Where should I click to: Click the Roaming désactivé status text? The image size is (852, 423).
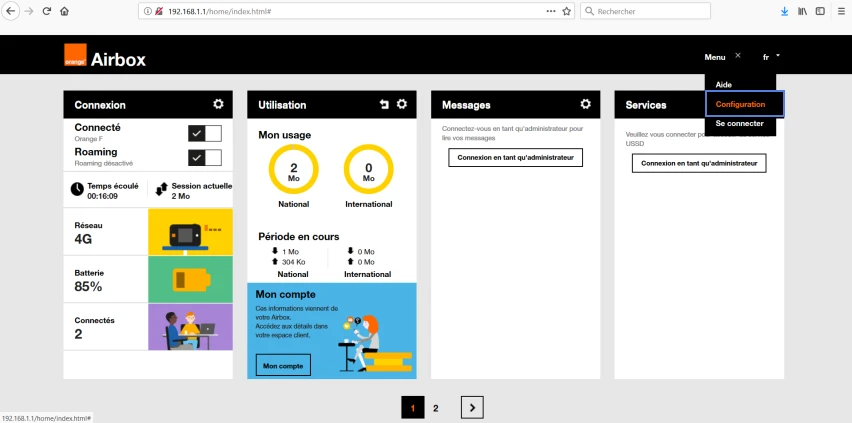[x=103, y=163]
